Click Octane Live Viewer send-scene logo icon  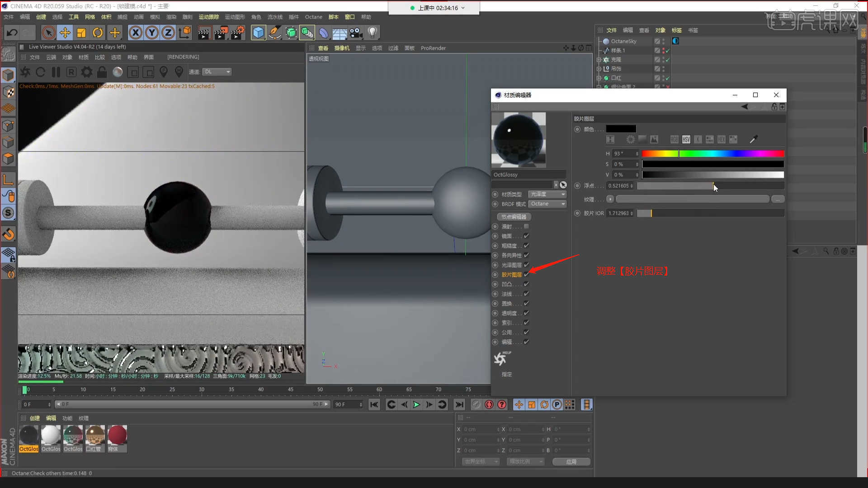point(25,72)
